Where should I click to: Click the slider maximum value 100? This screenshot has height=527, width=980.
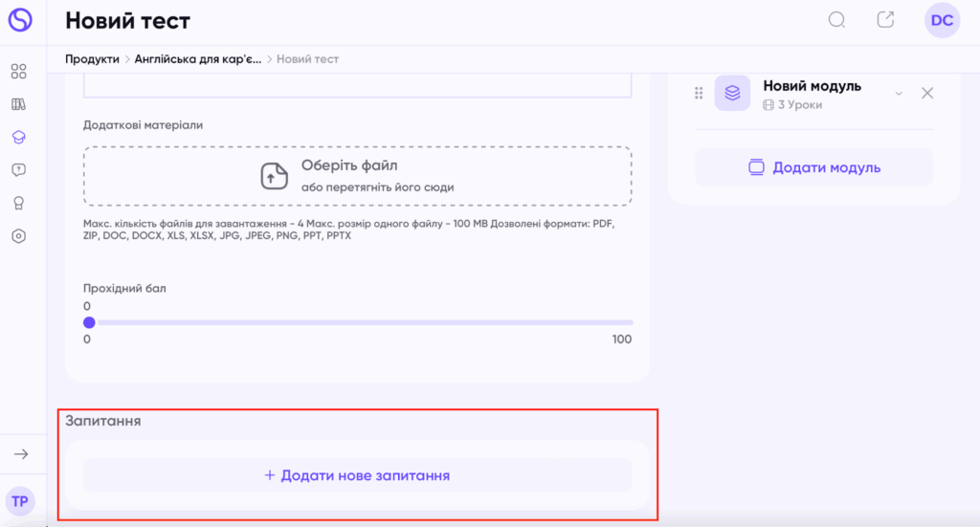click(622, 339)
